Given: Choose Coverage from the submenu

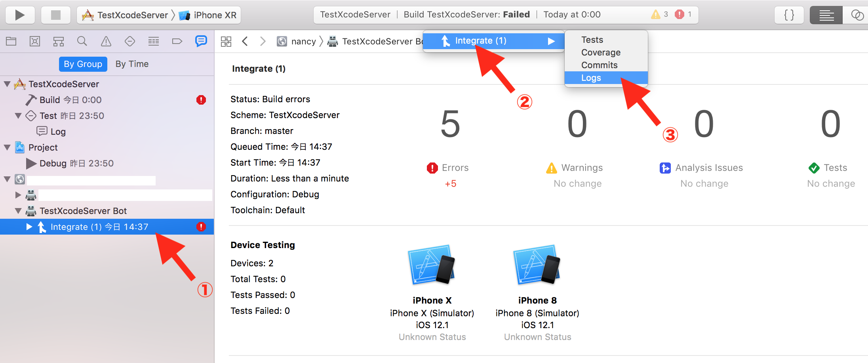Looking at the screenshot, I should [x=606, y=52].
